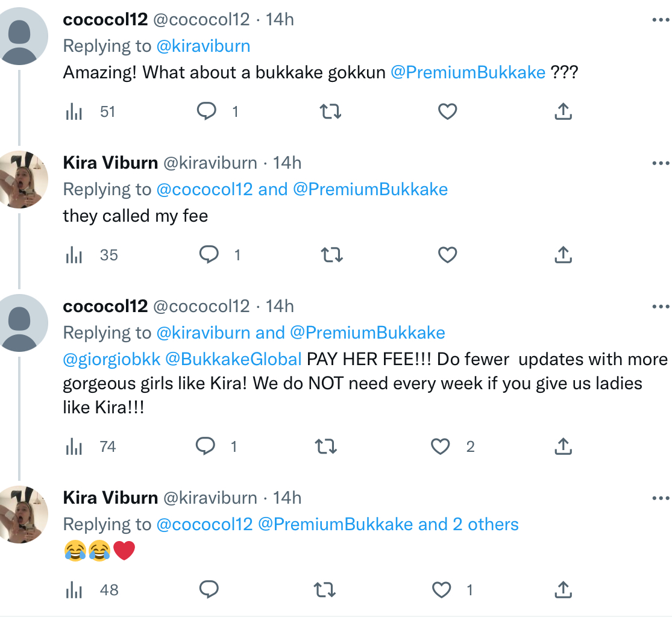
Task: Click the '2 others' replying-to link
Action: click(x=485, y=524)
